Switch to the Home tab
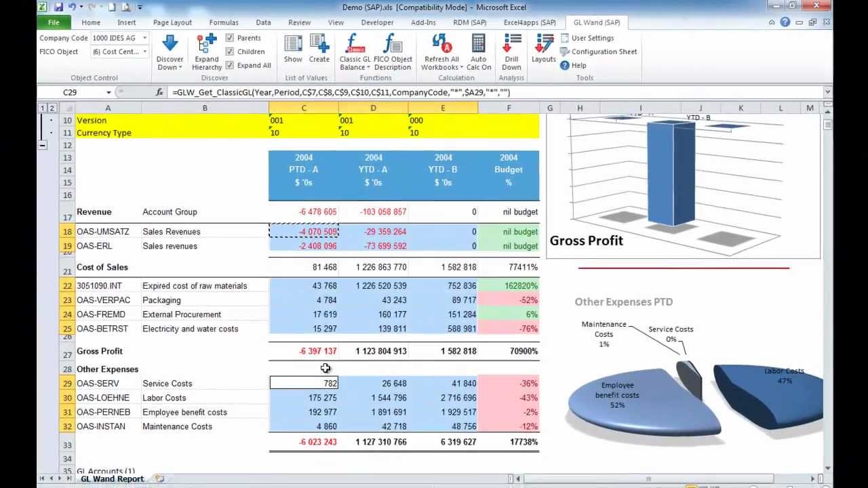Image resolution: width=868 pixels, height=488 pixels. [91, 22]
